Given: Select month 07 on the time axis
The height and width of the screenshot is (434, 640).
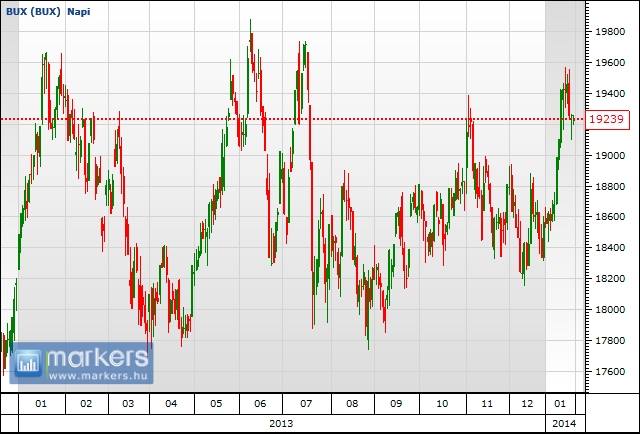Looking at the screenshot, I should (306, 404).
